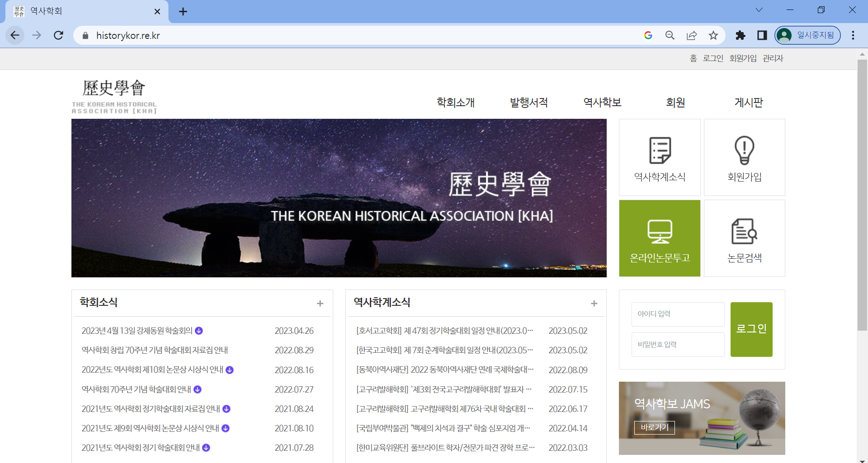Download attachment for 제9회 논문상 시상식 안내
868x463 pixels.
[x=226, y=428]
